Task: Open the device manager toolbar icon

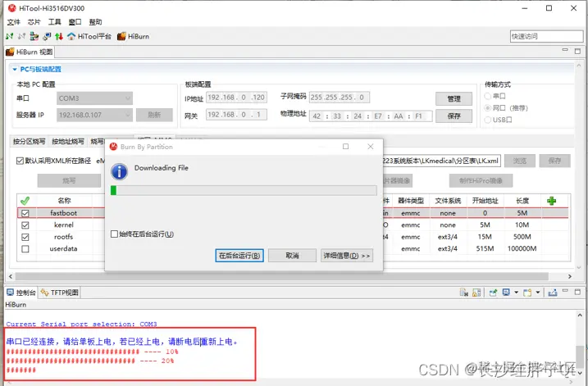Action: (x=34, y=36)
